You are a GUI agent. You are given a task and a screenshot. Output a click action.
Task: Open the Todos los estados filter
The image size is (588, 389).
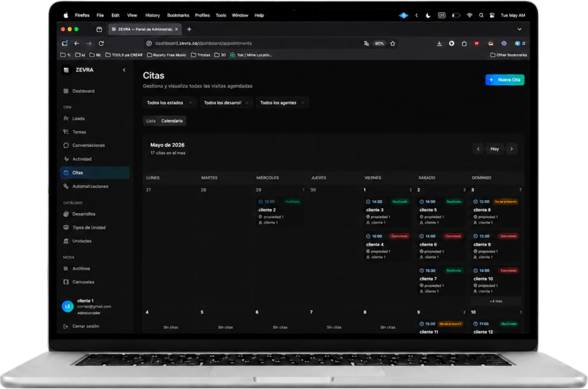point(170,103)
